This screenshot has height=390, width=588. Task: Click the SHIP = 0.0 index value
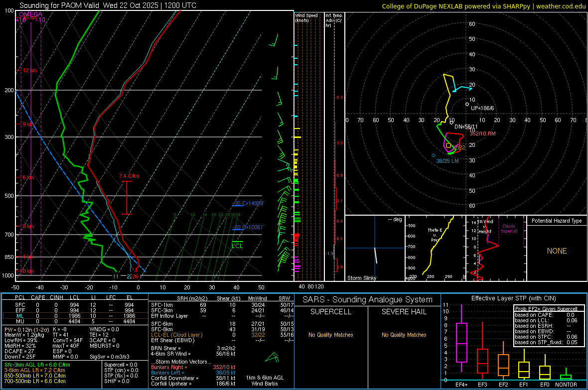click(117, 381)
